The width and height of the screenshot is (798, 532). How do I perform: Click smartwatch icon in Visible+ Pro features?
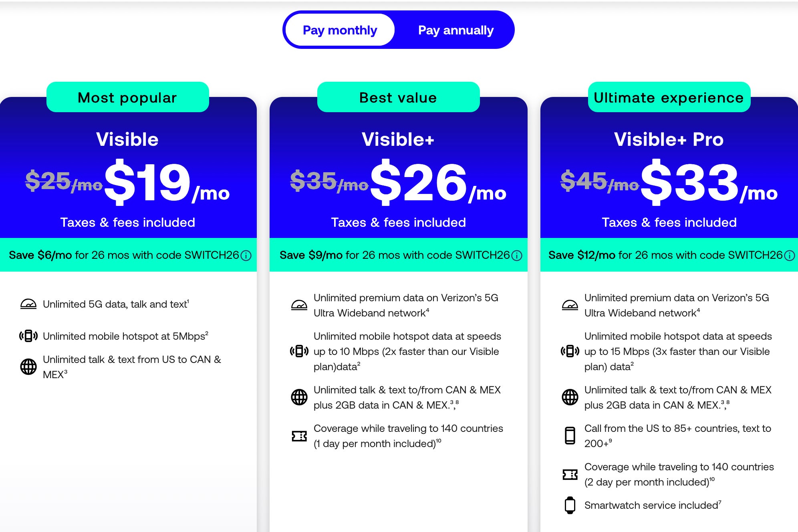point(570,505)
